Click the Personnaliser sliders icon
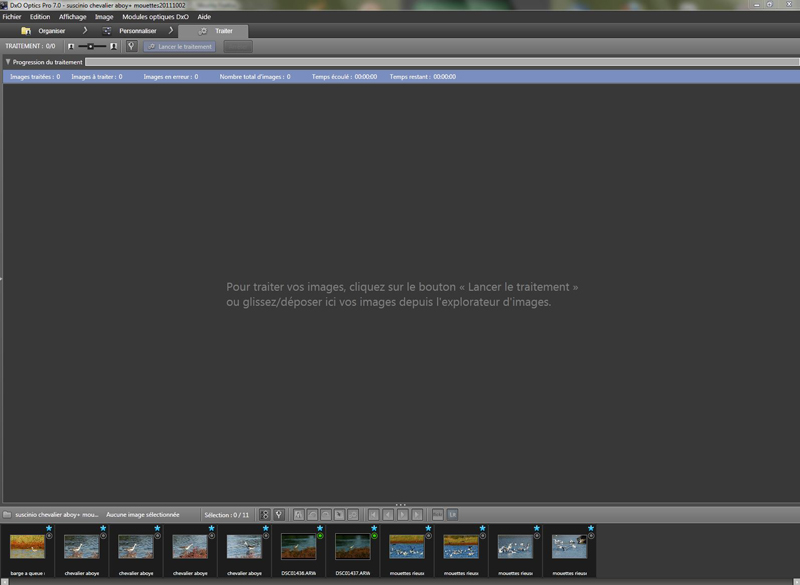The image size is (800, 585). tap(107, 31)
